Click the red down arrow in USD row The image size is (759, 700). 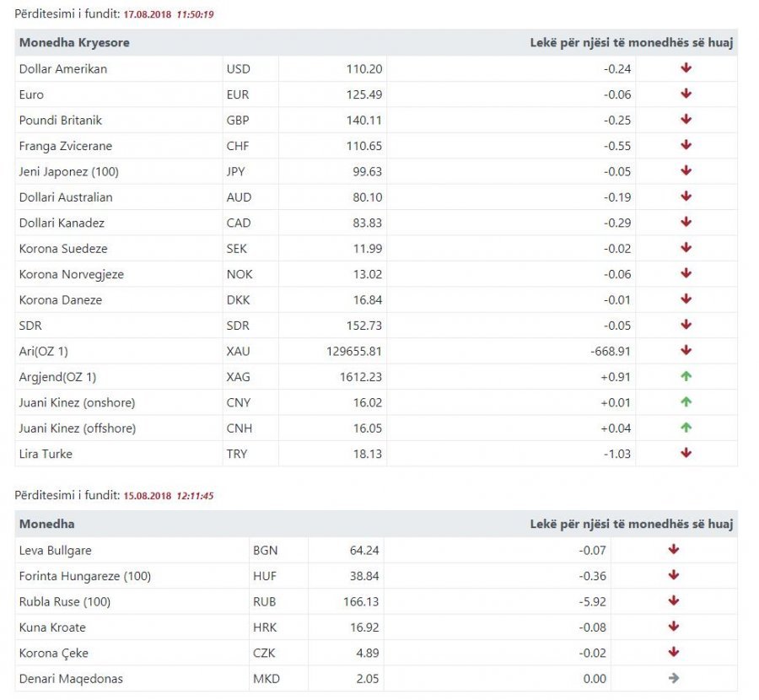[686, 68]
